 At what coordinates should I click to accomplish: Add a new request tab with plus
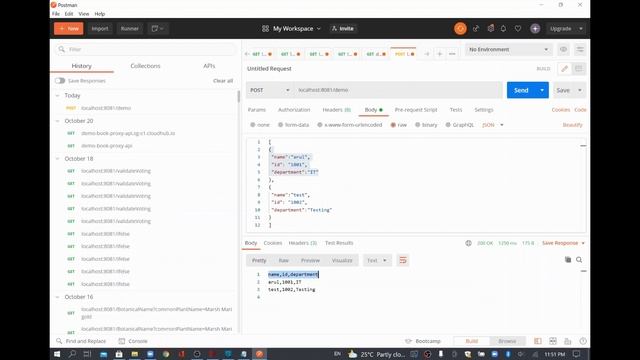pos(440,54)
